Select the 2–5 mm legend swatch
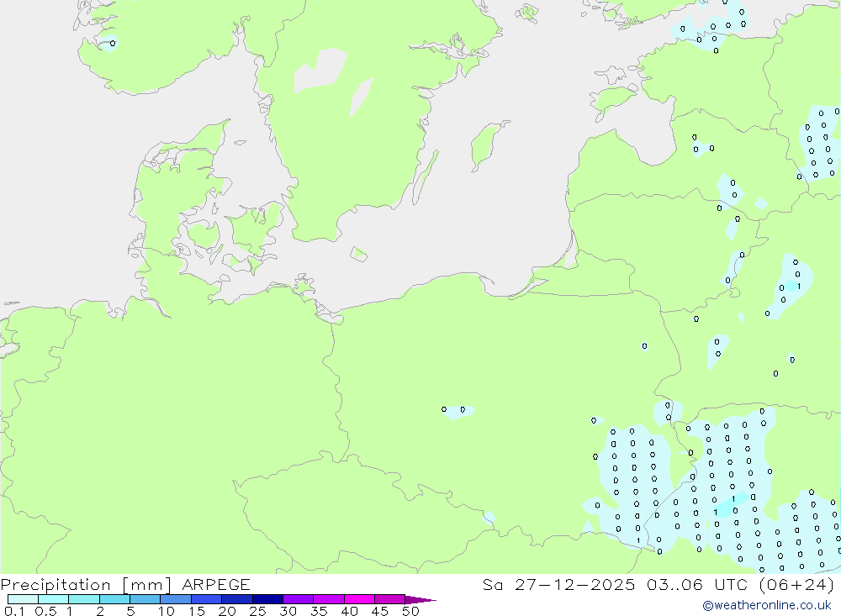This screenshot has width=841, height=616. point(114,599)
